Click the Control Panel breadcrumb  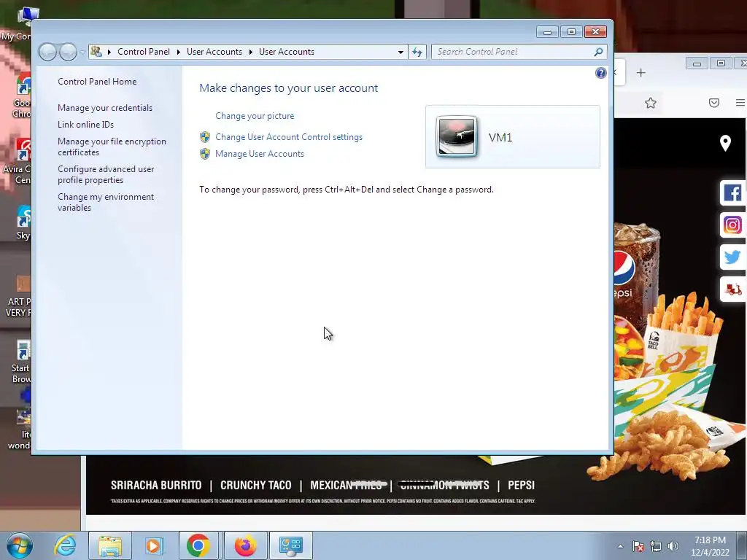pyautogui.click(x=144, y=52)
